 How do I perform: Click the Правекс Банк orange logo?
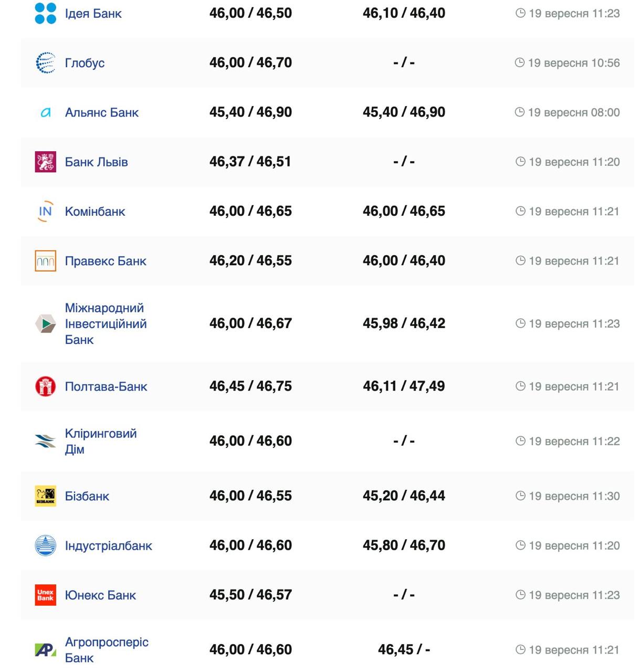click(x=45, y=261)
